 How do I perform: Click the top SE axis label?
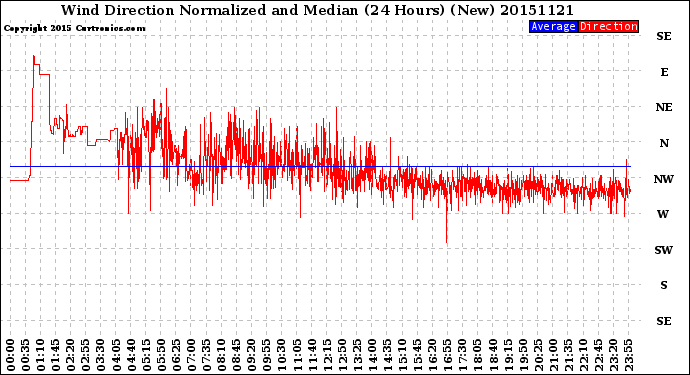[x=664, y=36]
